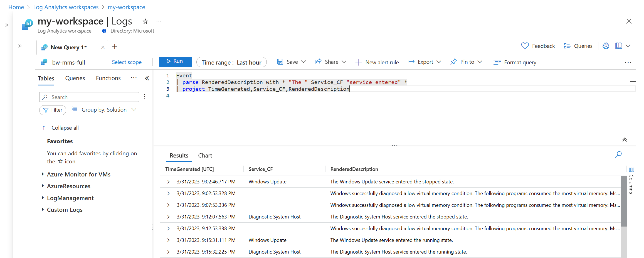644x258 pixels.
Task: Switch to the Chart tab
Action: (205, 156)
